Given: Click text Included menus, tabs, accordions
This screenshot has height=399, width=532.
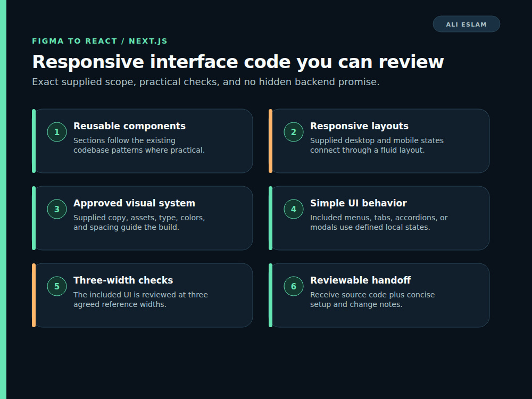Looking at the screenshot, I should [x=379, y=222].
